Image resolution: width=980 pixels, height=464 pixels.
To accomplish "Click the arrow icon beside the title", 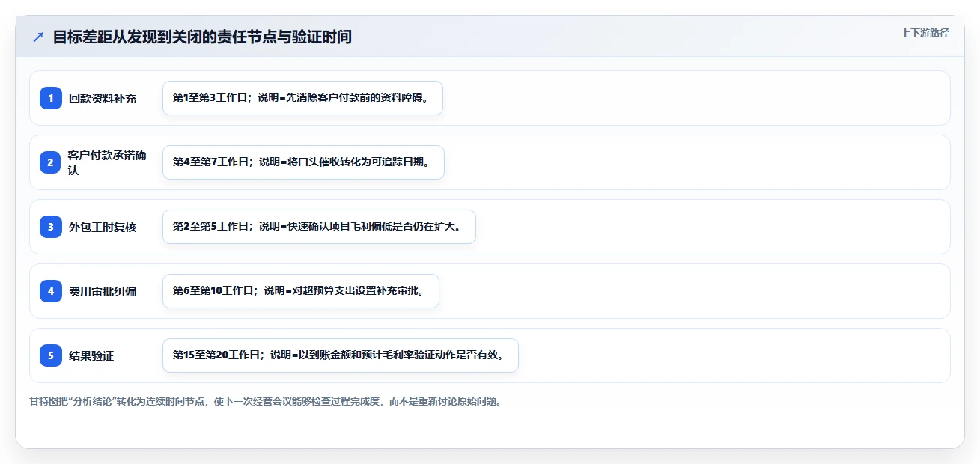I will [38, 37].
